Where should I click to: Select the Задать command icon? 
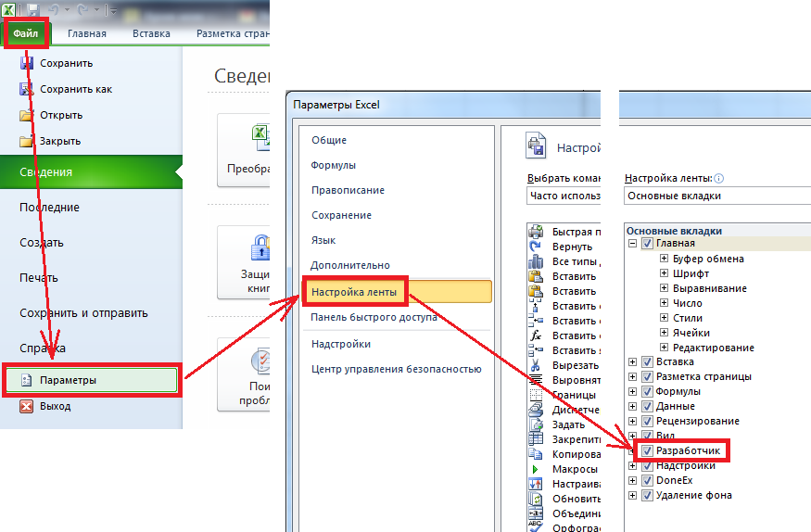[x=536, y=425]
